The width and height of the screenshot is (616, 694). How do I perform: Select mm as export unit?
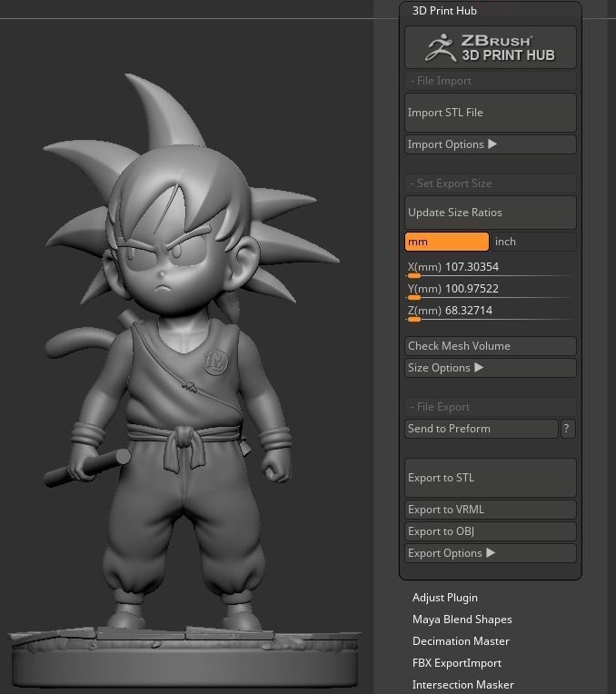(447, 242)
